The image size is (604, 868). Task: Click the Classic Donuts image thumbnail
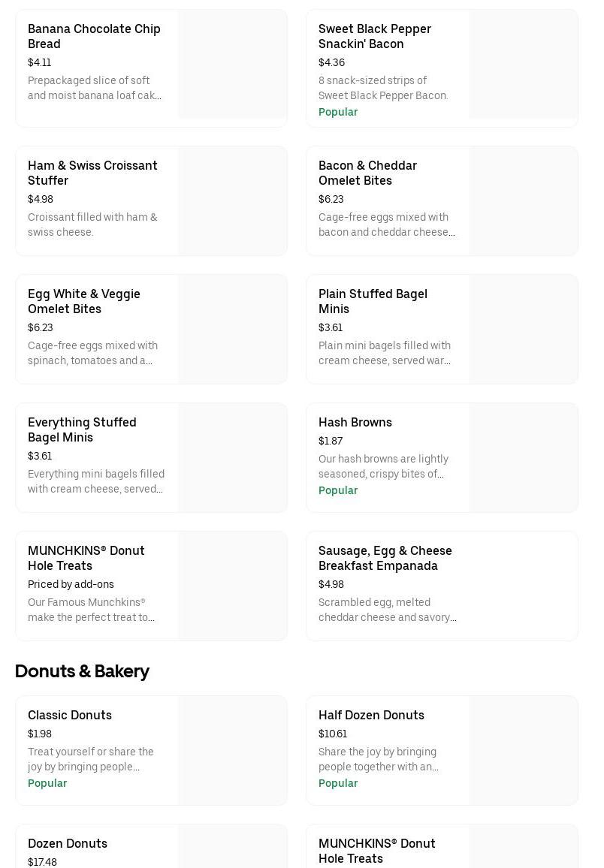(x=232, y=751)
